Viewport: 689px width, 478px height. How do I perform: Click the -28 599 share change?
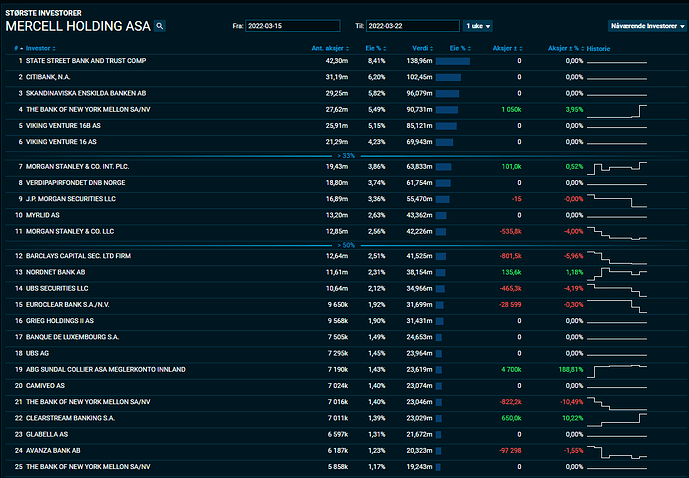(x=510, y=304)
